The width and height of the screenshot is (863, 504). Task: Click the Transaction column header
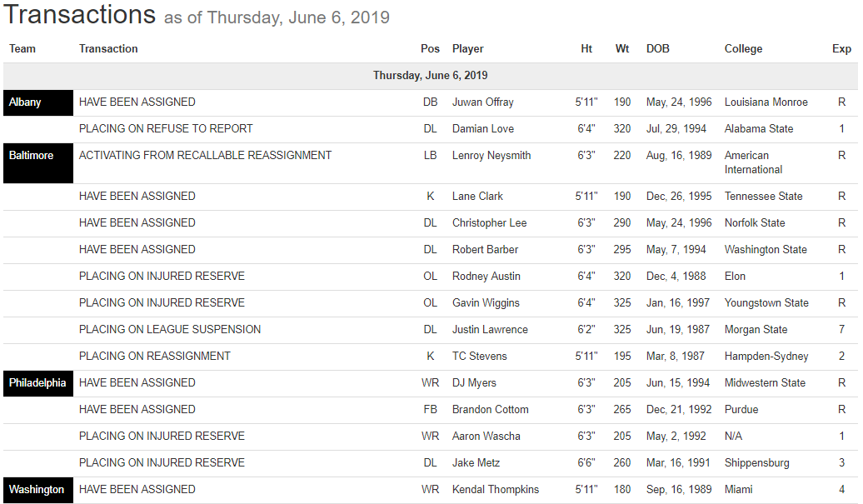(108, 49)
